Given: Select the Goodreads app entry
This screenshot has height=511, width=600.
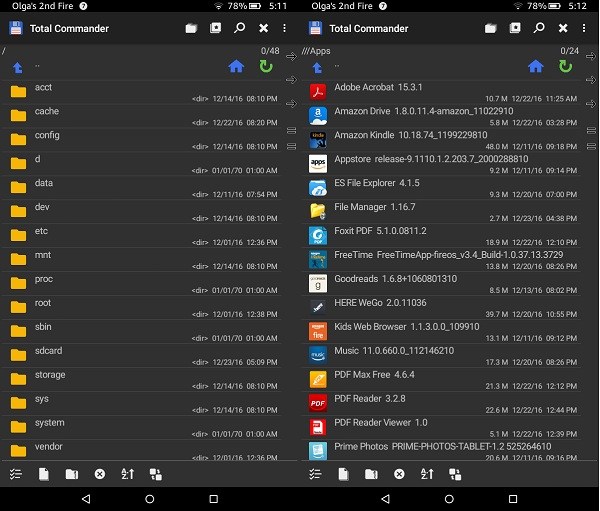Looking at the screenshot, I should coord(442,284).
